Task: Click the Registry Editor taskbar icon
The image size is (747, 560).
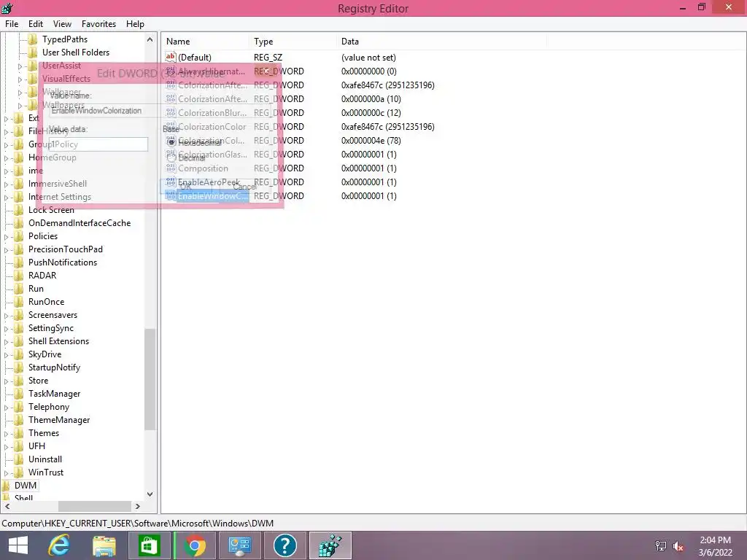Action: 330,545
